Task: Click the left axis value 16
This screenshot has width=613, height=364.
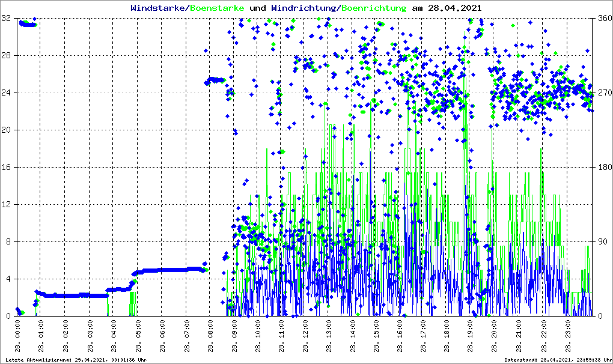Action: 6,168
